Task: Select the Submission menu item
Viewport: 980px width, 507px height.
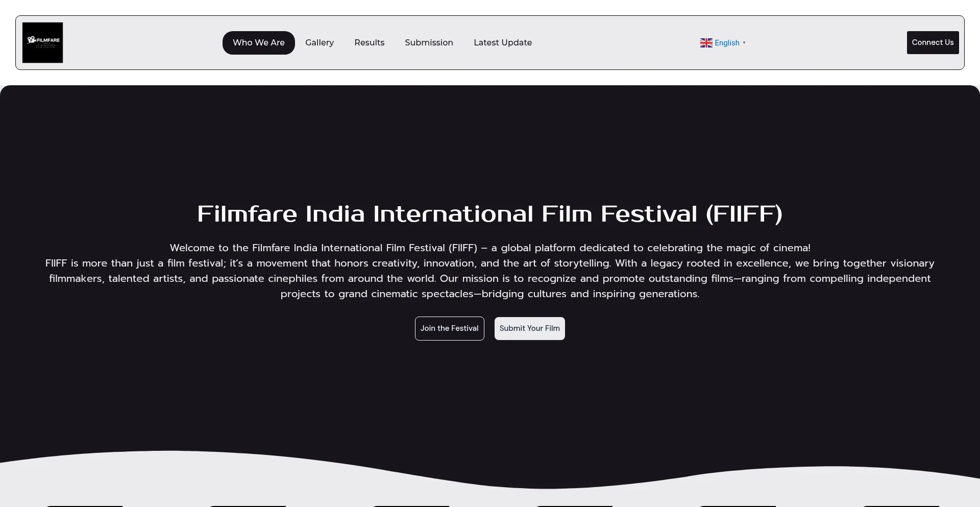Action: point(429,43)
